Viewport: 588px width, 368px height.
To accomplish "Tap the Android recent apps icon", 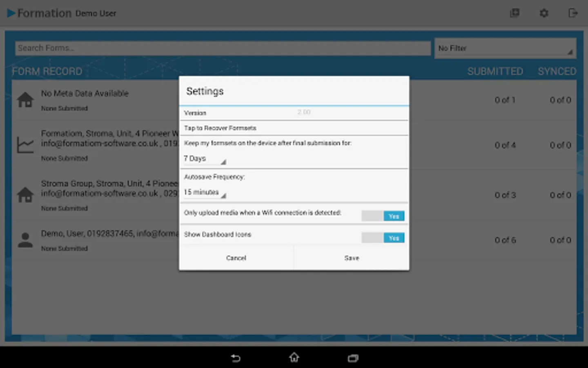I will pyautogui.click(x=353, y=358).
